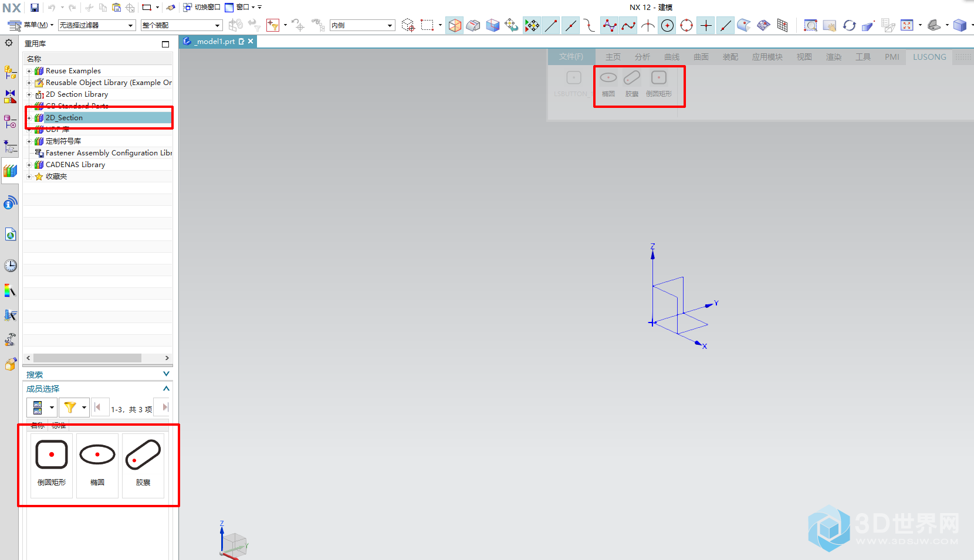The width and height of the screenshot is (974, 560).
Task: Switch to the LUSONG ribbon tab
Action: click(929, 57)
